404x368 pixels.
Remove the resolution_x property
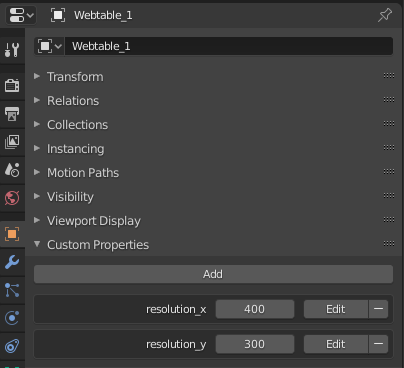click(378, 309)
